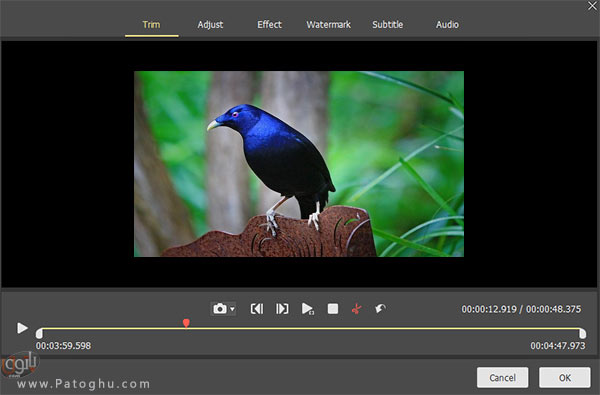Open the Effect tab
Viewport: 600px width, 395px height.
click(x=269, y=24)
